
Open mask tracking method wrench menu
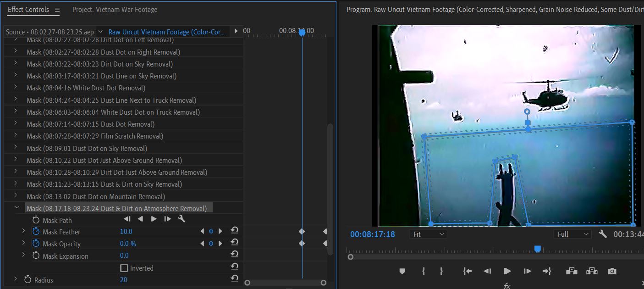(181, 219)
